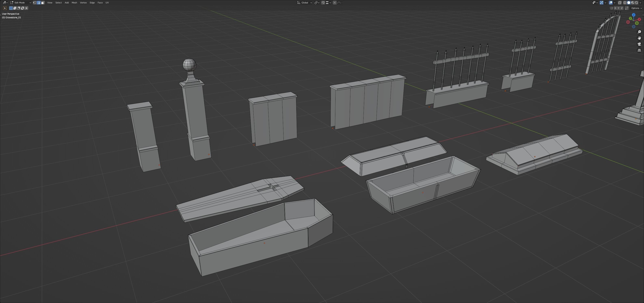The image size is (644, 303).
Task: Expand the toolbar arrow at left edge
Action: click(x=1, y=15)
